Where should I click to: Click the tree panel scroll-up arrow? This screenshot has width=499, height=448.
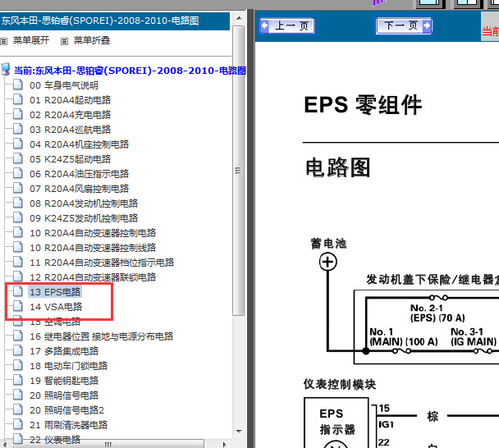click(239, 18)
